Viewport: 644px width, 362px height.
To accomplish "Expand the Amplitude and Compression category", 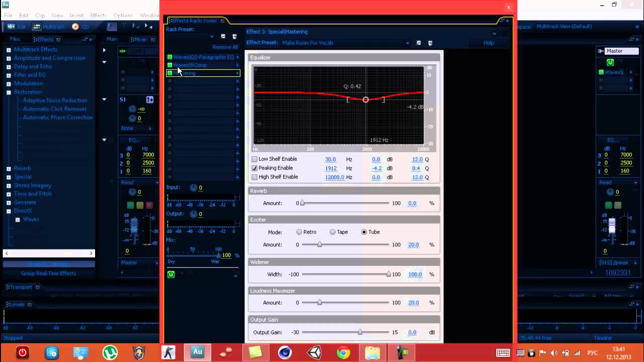I will click(x=9, y=58).
